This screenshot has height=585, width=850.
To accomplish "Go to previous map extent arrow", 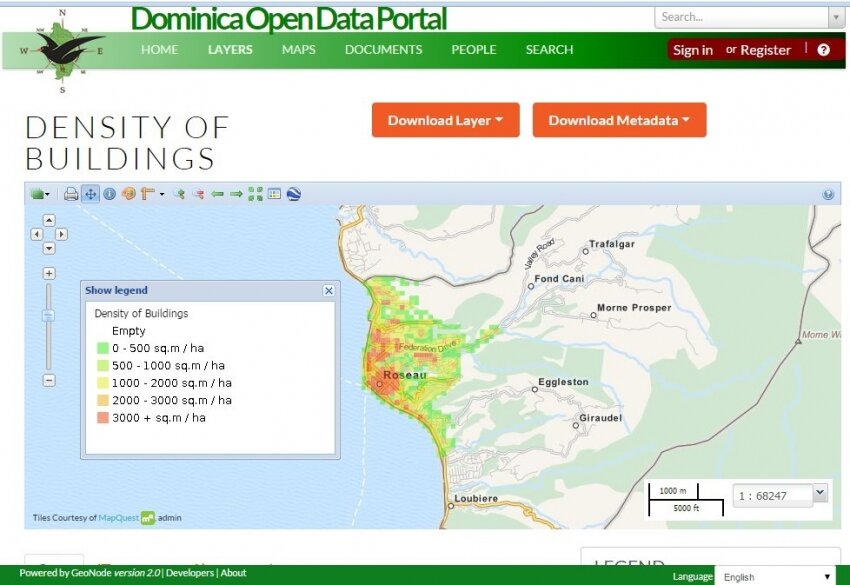I will point(217,194).
